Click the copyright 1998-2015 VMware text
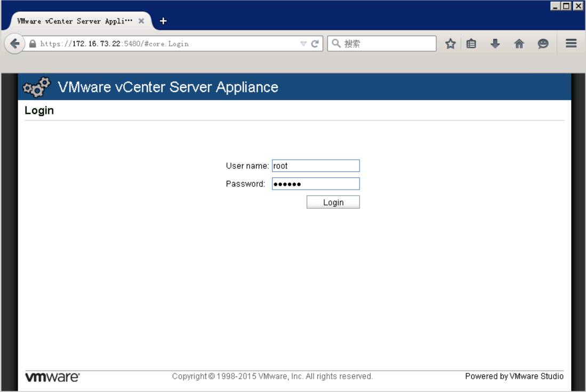The height and width of the screenshot is (392, 586). [x=272, y=377]
